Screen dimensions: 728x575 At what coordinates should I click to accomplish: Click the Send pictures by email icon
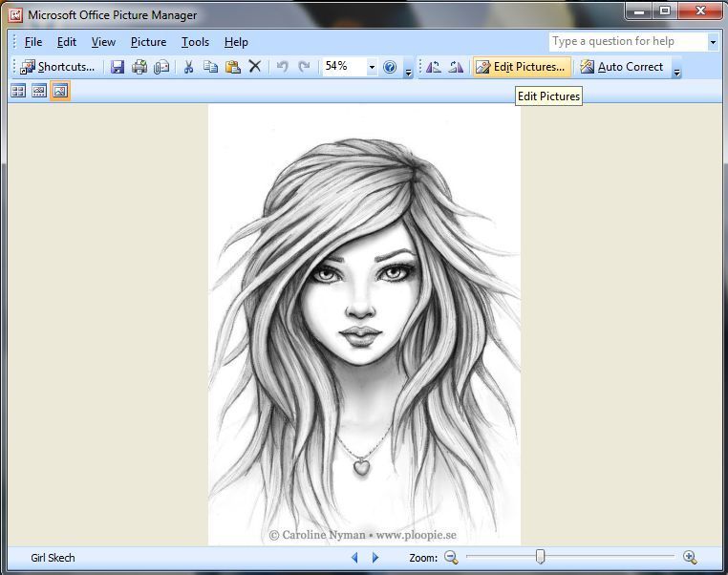161,67
